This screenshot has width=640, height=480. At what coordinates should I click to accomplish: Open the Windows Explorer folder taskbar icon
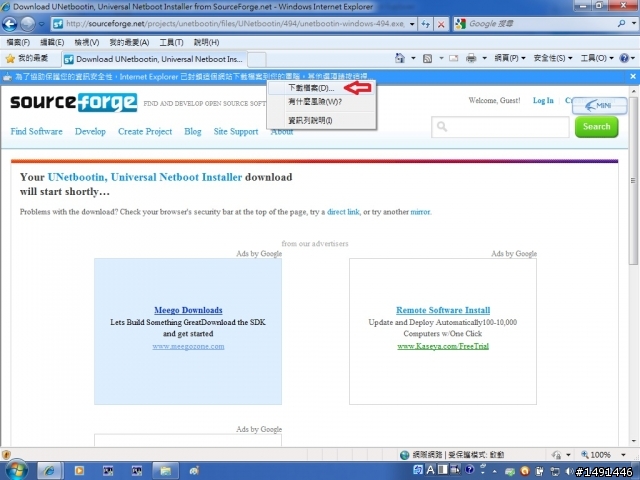165,471
